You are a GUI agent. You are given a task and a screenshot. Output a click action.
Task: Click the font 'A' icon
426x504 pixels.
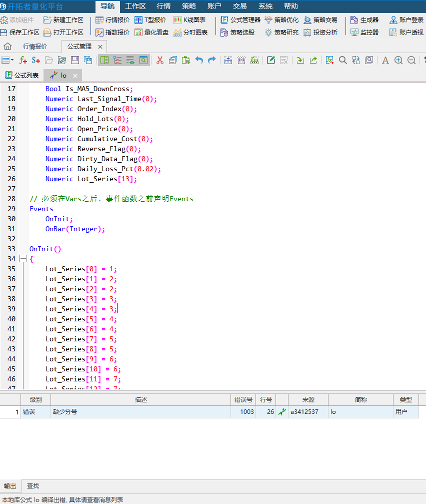click(x=385, y=60)
